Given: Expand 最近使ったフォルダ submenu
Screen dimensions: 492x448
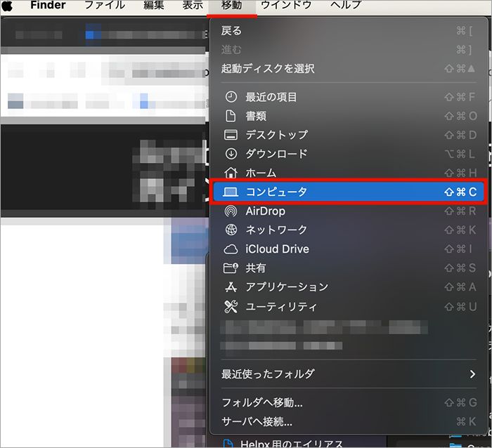Looking at the screenshot, I should (349, 374).
